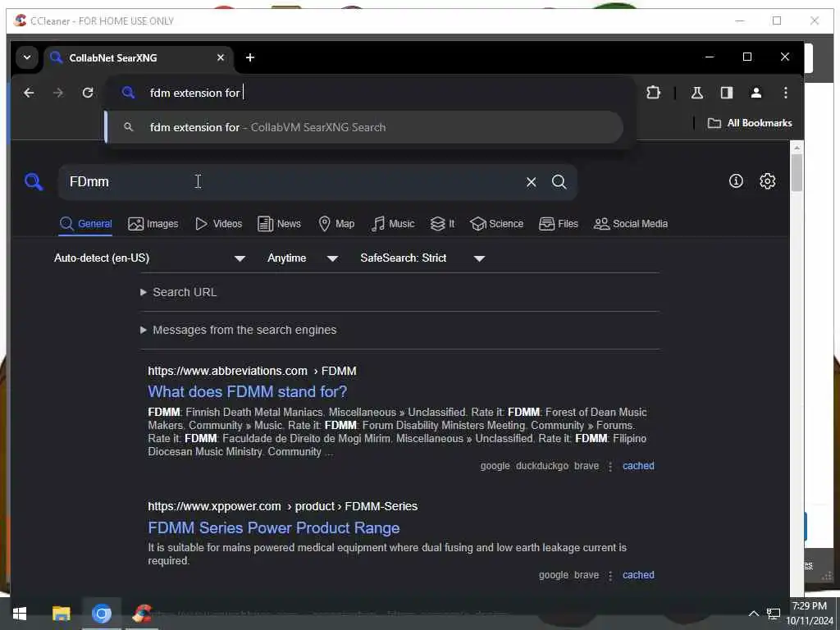Clear the search query with the X

531,182
